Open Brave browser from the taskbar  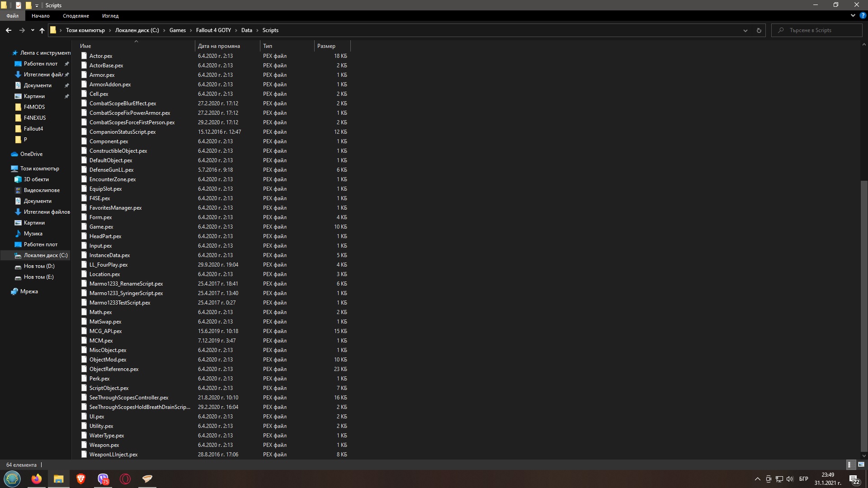click(81, 479)
